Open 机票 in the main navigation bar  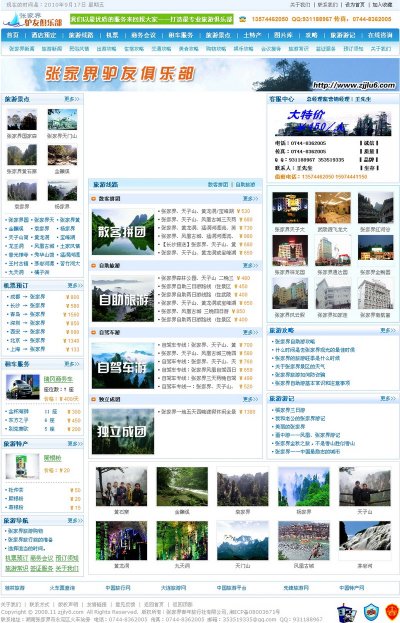coord(112,35)
